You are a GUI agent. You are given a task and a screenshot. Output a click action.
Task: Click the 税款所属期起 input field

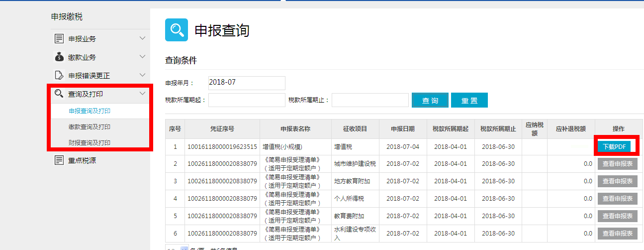tap(247, 100)
